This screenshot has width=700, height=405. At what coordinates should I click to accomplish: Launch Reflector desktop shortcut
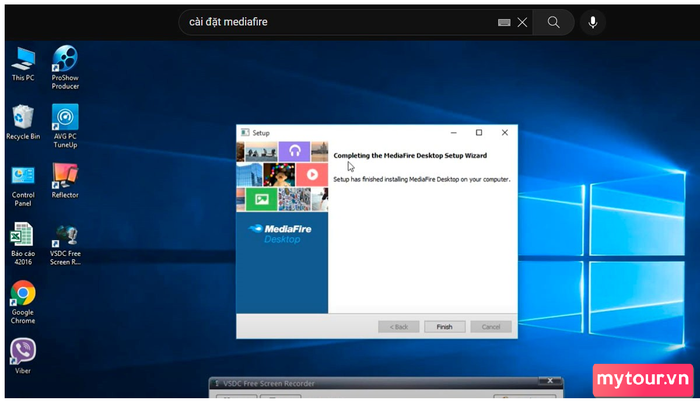(65, 181)
